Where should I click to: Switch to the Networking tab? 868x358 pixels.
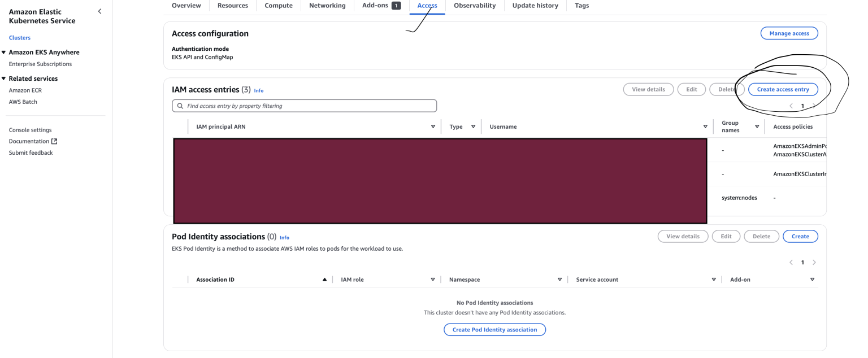coord(327,5)
